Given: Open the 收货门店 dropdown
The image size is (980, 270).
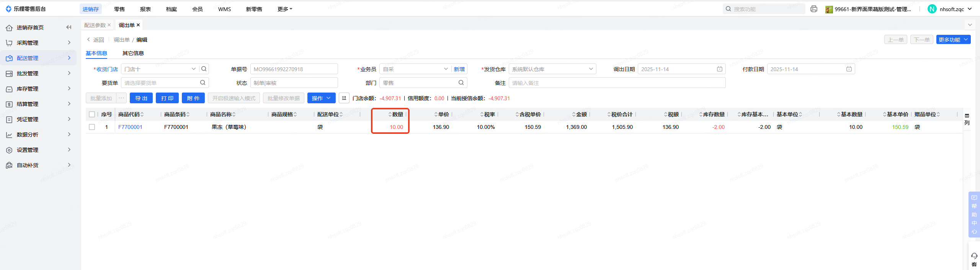Looking at the screenshot, I should pyautogui.click(x=193, y=69).
